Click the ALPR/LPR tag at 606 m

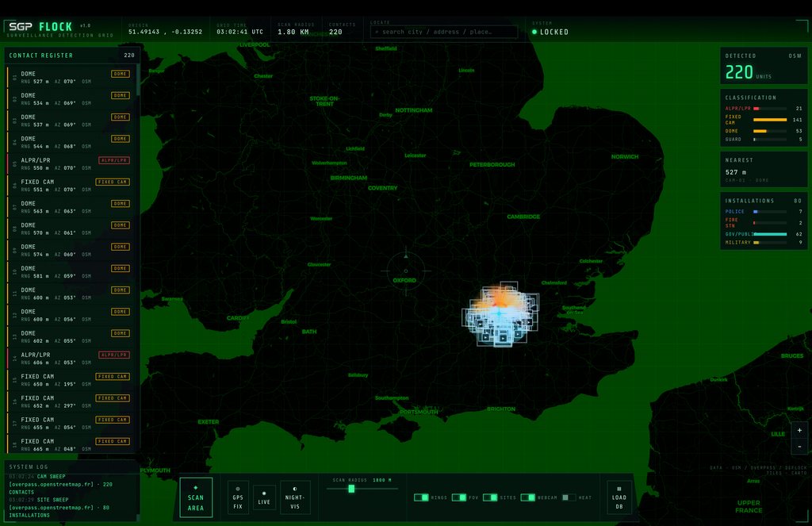pos(114,355)
